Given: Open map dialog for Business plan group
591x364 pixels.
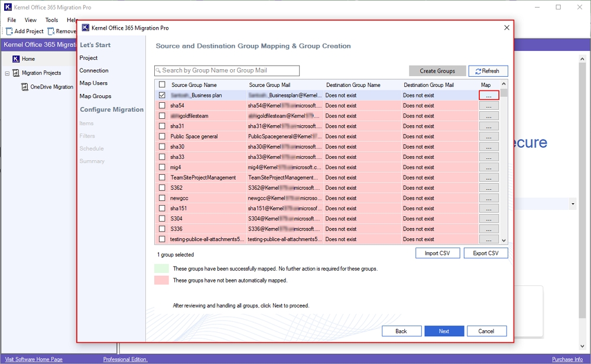Looking at the screenshot, I should pos(489,95).
